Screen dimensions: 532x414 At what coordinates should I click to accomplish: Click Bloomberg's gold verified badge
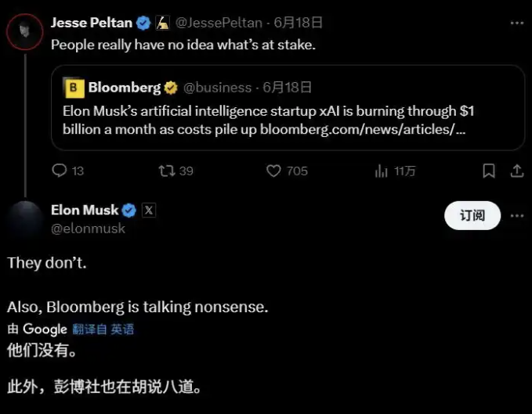coord(172,88)
